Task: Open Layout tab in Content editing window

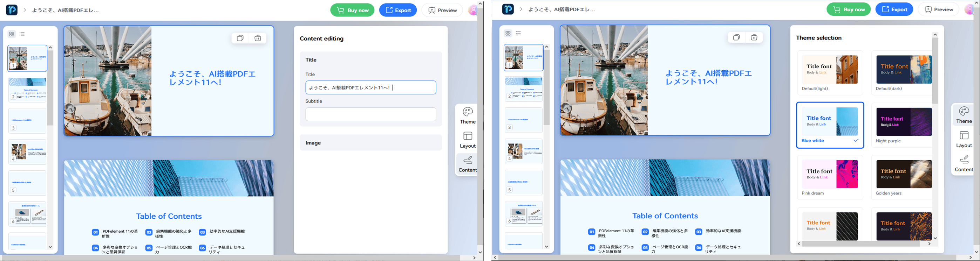Action: coord(468,140)
